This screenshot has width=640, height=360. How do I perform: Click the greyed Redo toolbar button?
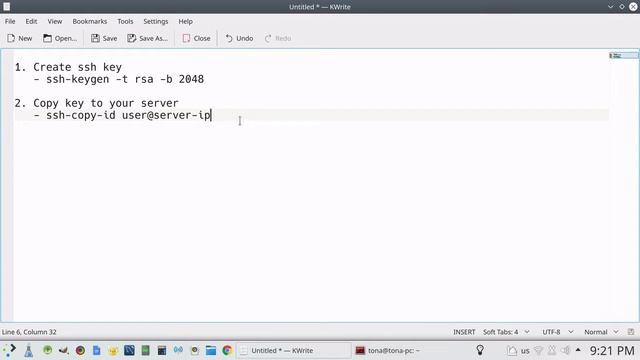click(278, 38)
